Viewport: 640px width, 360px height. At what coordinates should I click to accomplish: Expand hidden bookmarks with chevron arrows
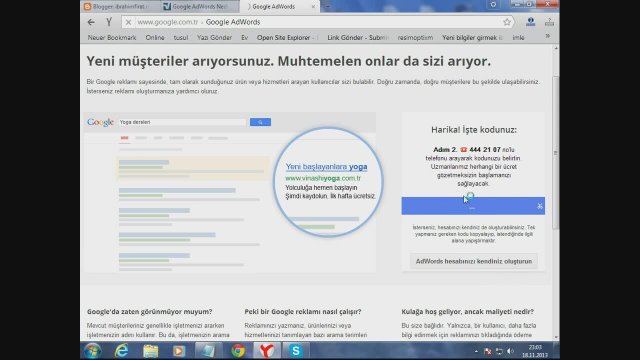[x=548, y=37]
